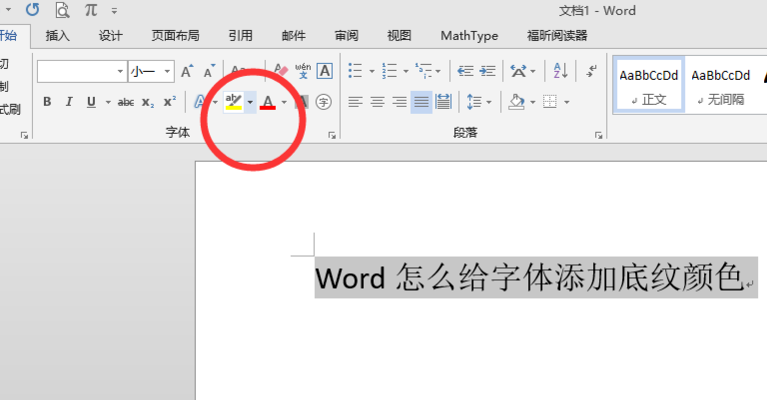Image resolution: width=767 pixels, height=400 pixels.
Task: Toggle italic formatting
Action: coord(69,102)
